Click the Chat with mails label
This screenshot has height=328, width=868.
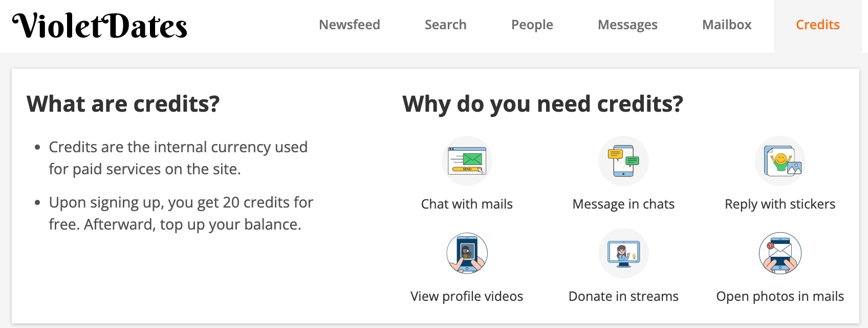coord(467,204)
